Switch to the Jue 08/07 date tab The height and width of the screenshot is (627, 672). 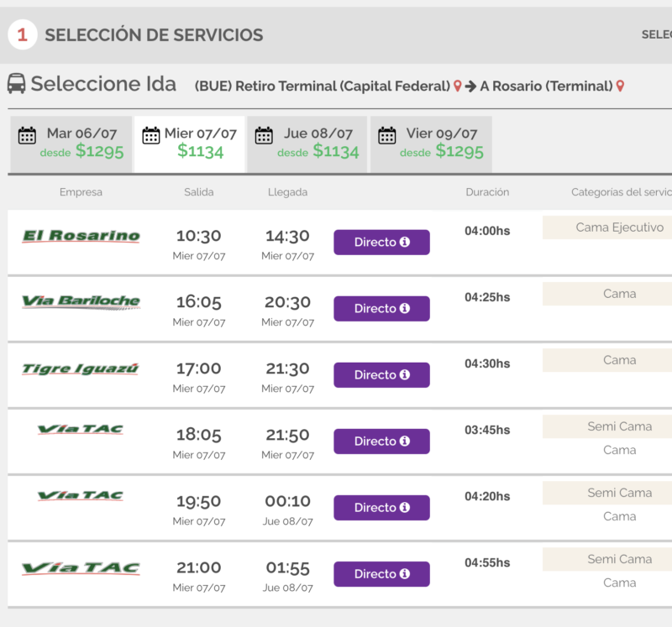click(x=307, y=144)
